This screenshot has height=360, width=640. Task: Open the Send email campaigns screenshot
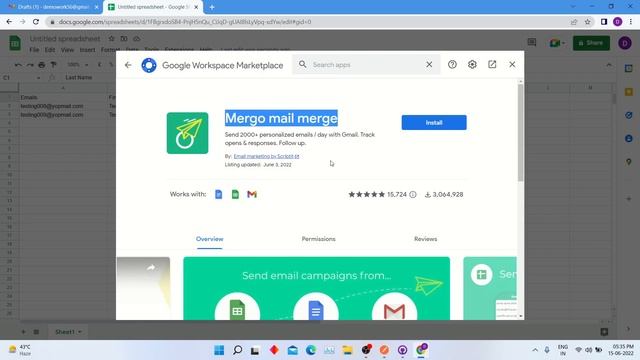(x=316, y=288)
